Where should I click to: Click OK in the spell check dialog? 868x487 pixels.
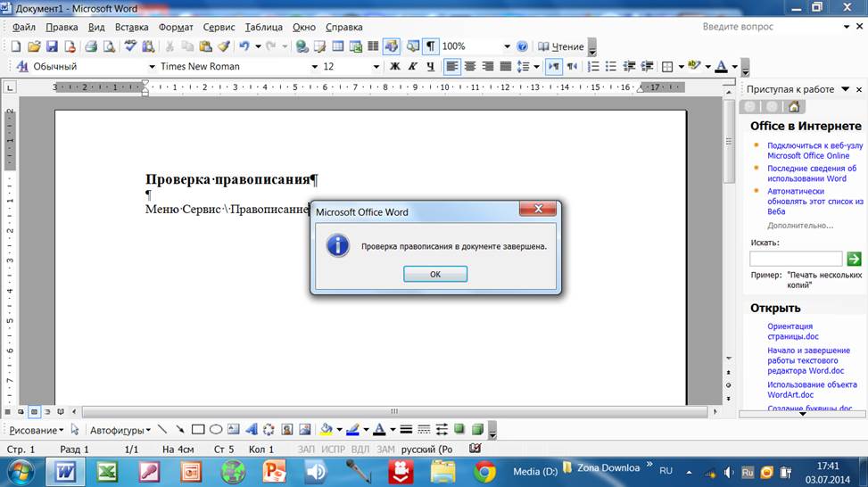point(435,274)
